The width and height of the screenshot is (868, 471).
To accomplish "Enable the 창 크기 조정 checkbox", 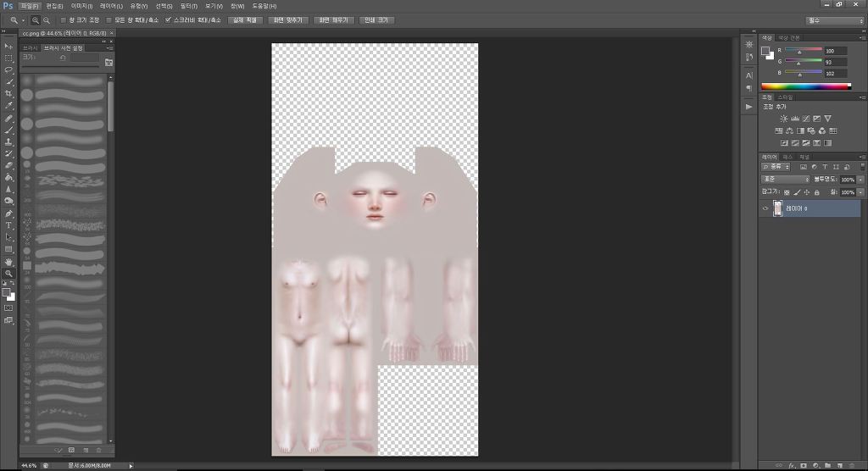I will tap(64, 19).
